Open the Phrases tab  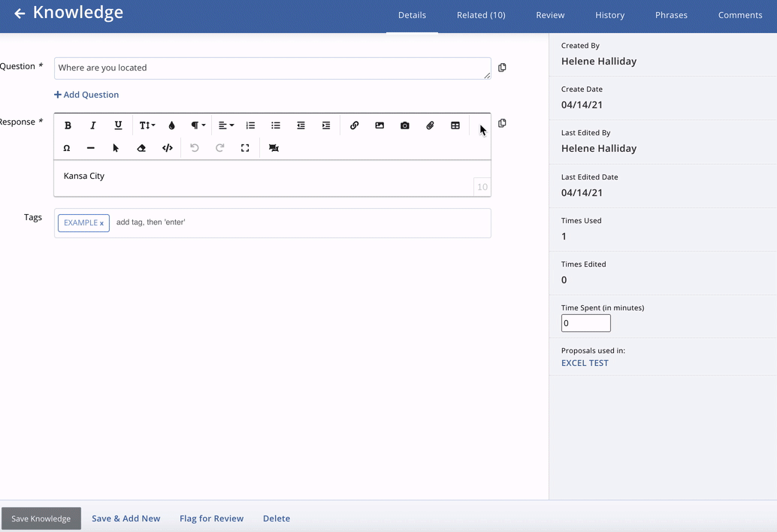(672, 15)
